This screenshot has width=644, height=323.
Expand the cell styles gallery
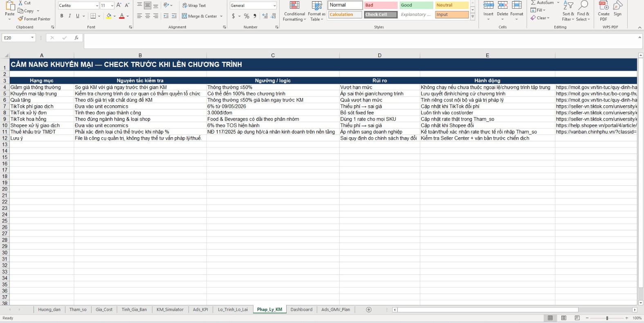point(473,17)
